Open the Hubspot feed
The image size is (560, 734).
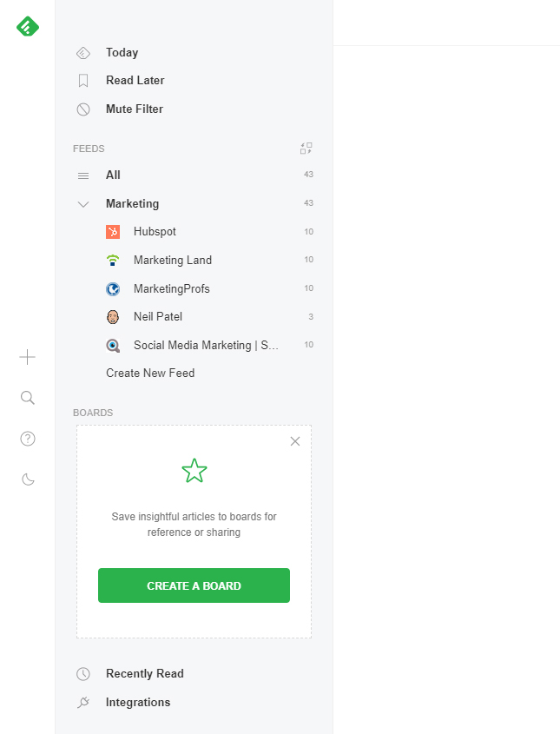(155, 232)
